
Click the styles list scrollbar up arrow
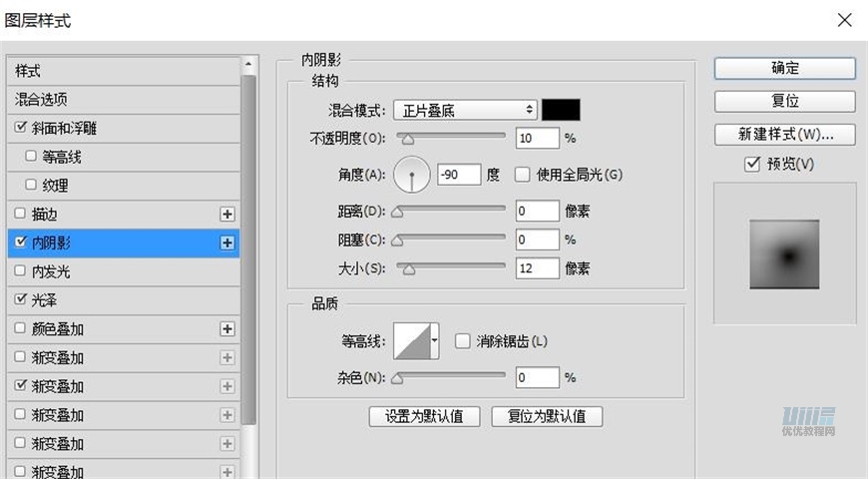(x=248, y=64)
